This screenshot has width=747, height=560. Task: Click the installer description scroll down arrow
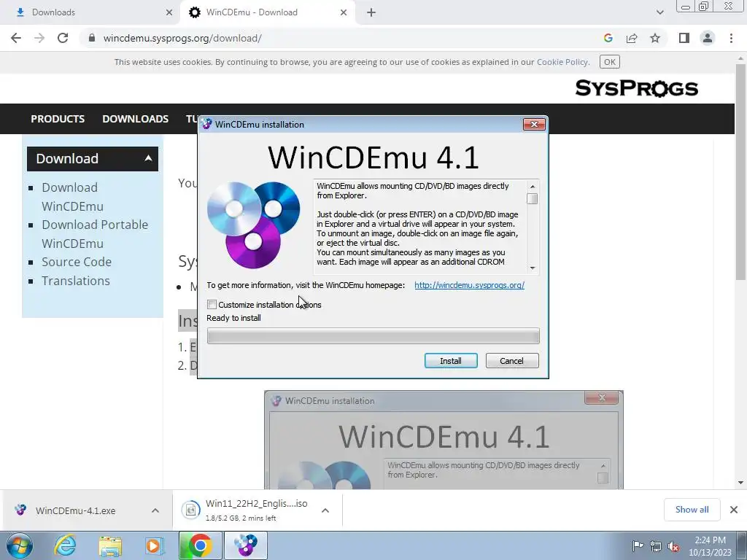[x=532, y=268]
